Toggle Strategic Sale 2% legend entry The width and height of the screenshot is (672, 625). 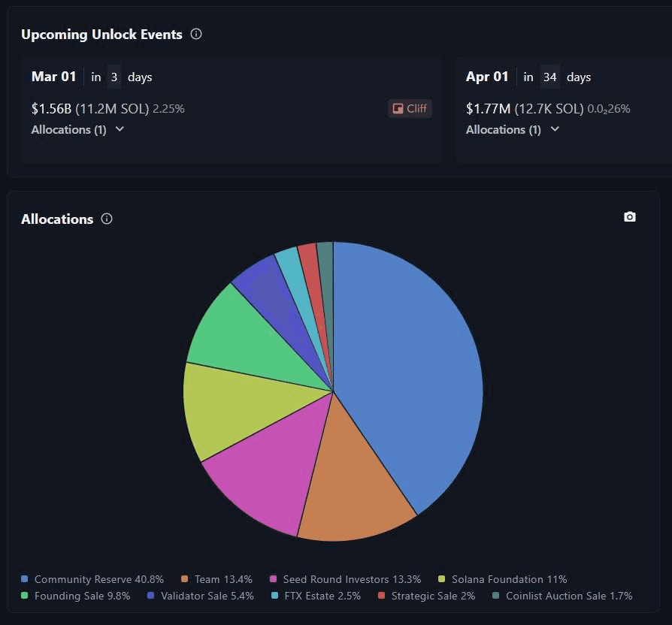click(427, 596)
